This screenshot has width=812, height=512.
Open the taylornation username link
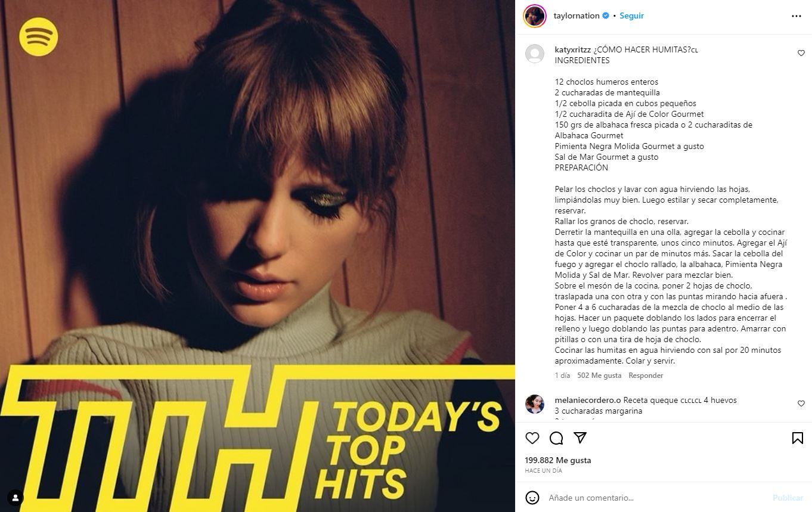577,16
